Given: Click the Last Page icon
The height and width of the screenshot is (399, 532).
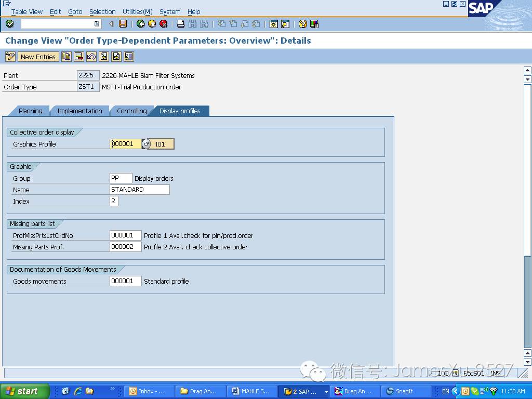Looking at the screenshot, I should coord(256,24).
